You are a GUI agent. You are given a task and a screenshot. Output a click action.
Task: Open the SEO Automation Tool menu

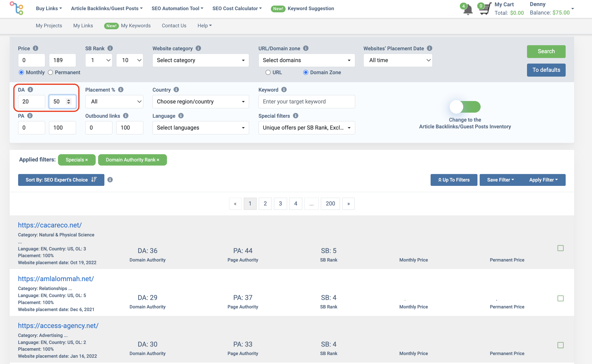(x=177, y=8)
